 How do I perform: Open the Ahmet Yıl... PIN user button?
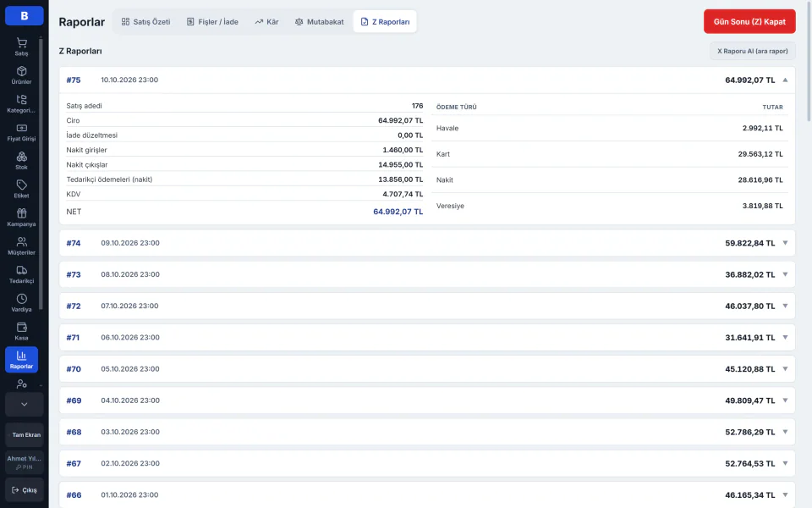[x=25, y=462]
